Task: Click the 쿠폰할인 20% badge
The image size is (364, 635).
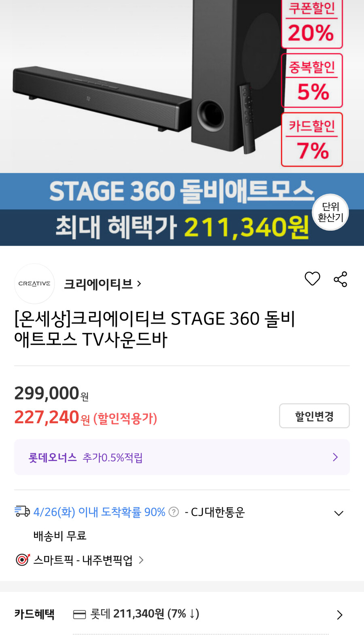Action: 312,24
